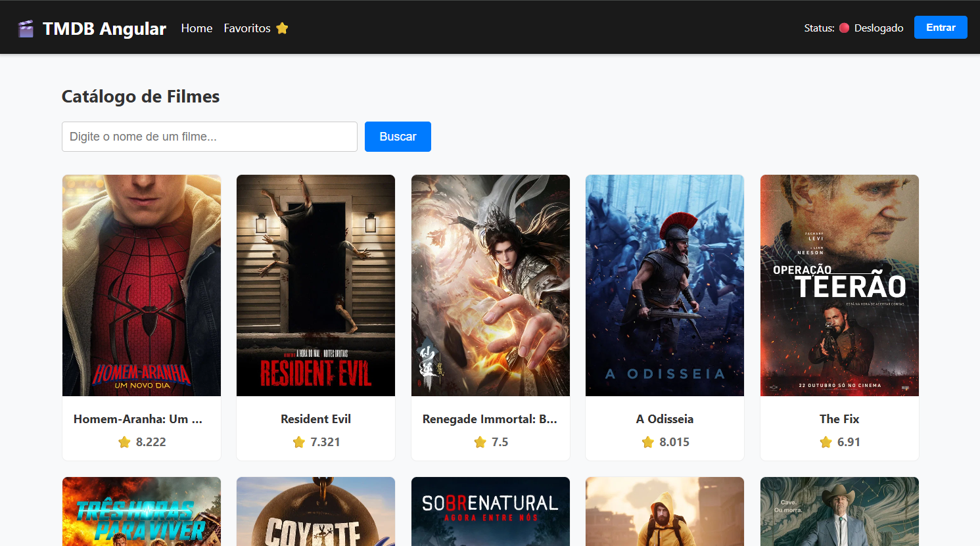Click the 'Catálogo de Filmes' heading
The width and height of the screenshot is (980, 546).
click(x=141, y=97)
